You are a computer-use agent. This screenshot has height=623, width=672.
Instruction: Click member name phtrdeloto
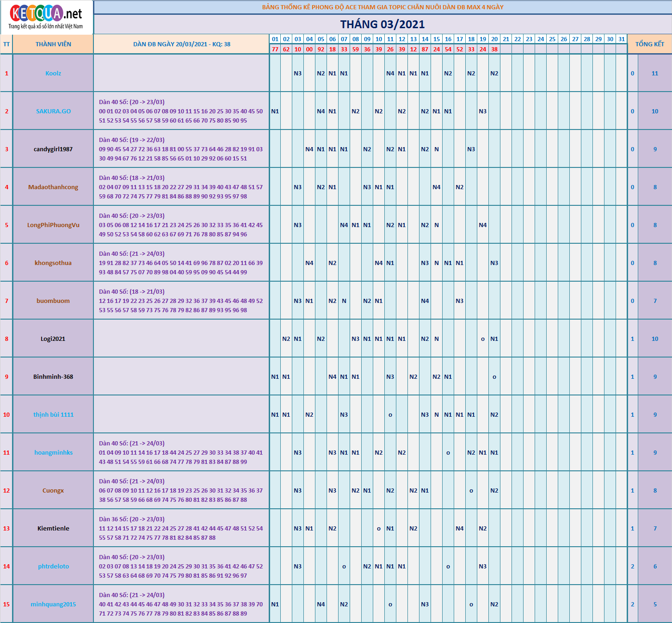(x=53, y=566)
